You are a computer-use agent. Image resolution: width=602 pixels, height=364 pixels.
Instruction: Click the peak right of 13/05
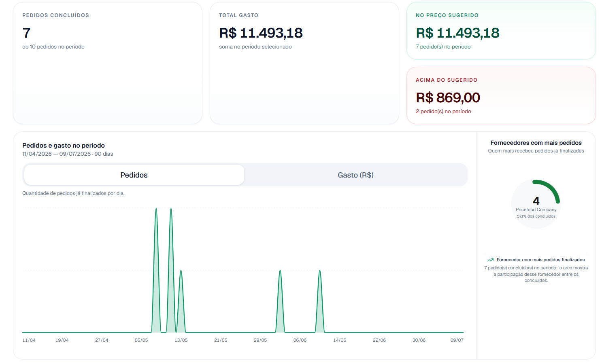click(x=181, y=271)
